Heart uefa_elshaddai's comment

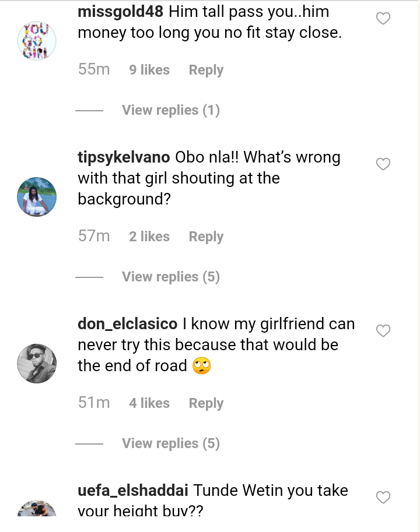point(383,498)
